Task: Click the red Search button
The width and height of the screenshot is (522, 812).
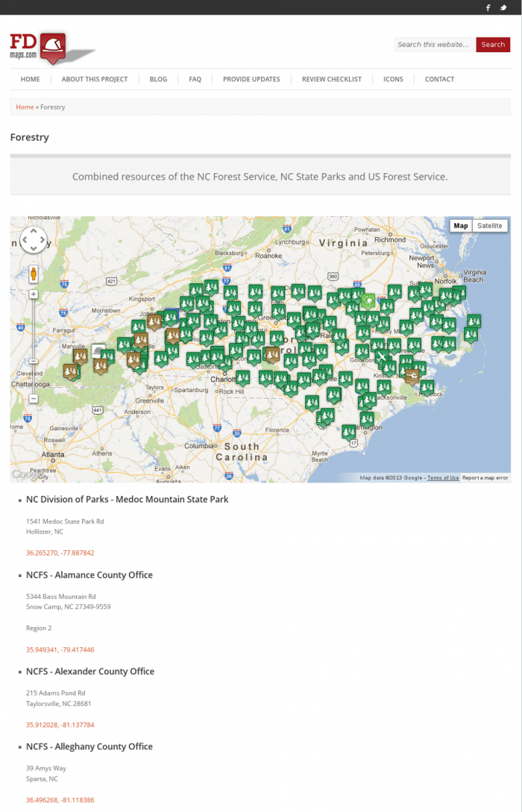Action: [x=493, y=45]
